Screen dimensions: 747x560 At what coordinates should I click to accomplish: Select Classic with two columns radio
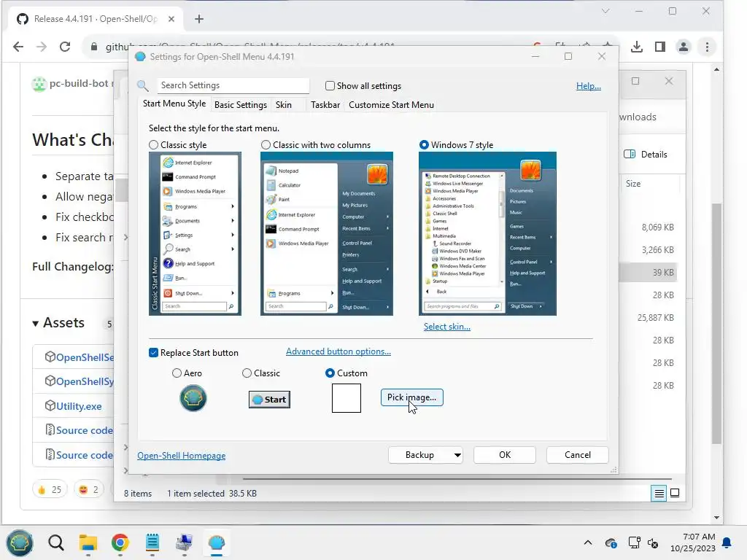[x=266, y=145]
